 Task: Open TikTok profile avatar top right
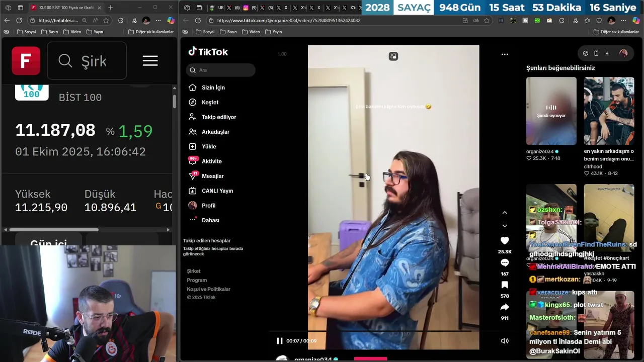coord(623,53)
